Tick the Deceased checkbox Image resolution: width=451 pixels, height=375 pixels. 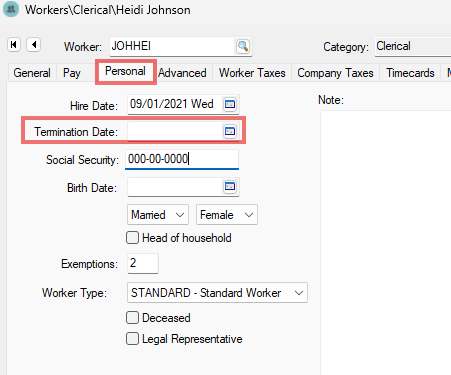pyautogui.click(x=132, y=318)
